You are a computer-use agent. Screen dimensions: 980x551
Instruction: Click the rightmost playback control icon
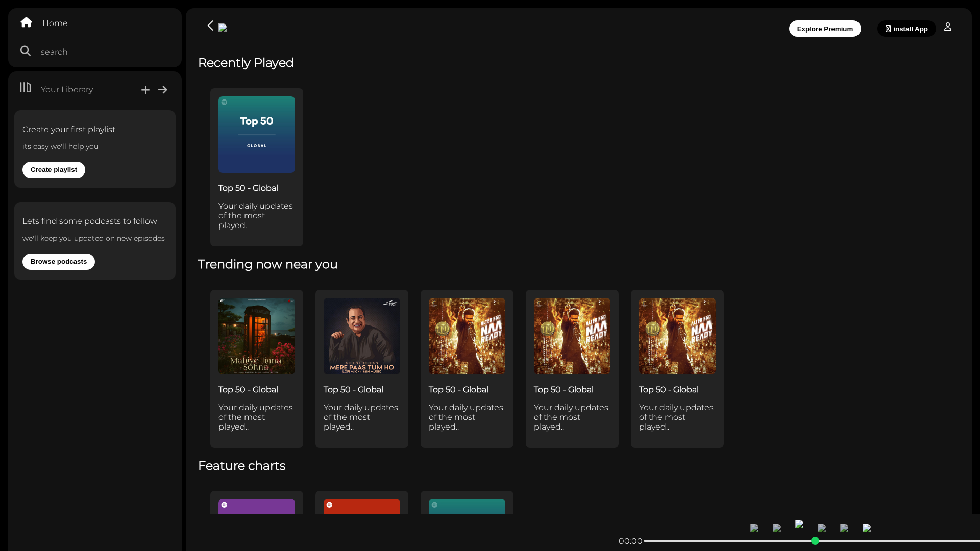tap(867, 528)
